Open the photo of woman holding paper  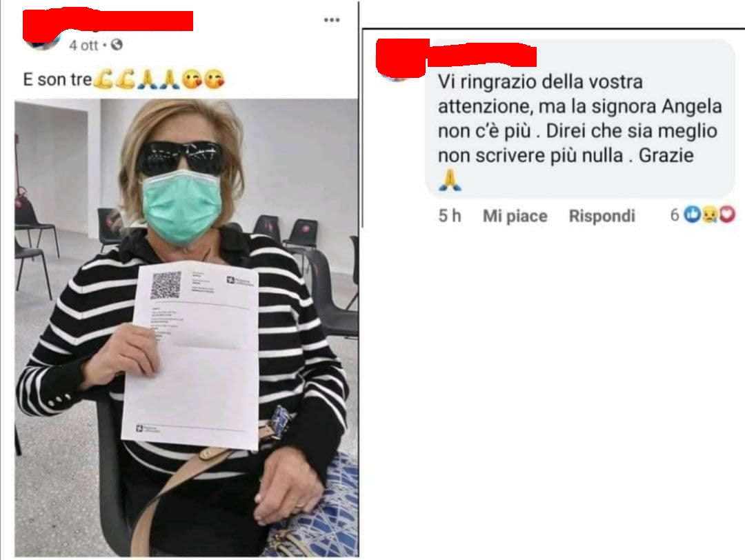(186, 328)
